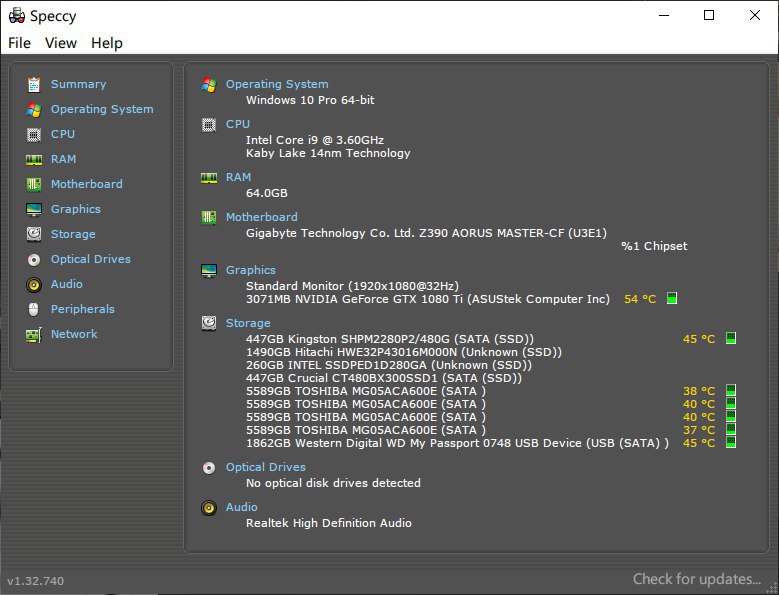Click the Graphics monitor icon in sidebar
The width and height of the screenshot is (779, 595).
point(34,209)
